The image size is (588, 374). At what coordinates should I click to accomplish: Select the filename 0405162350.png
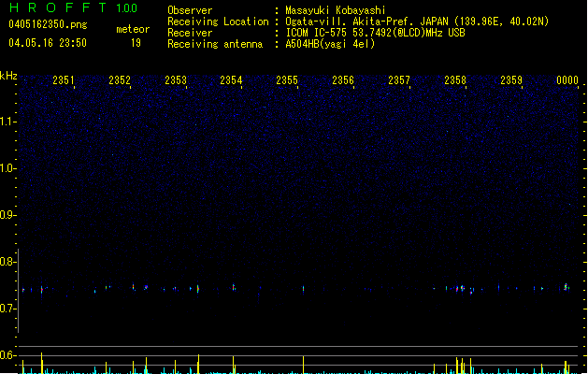pos(48,24)
